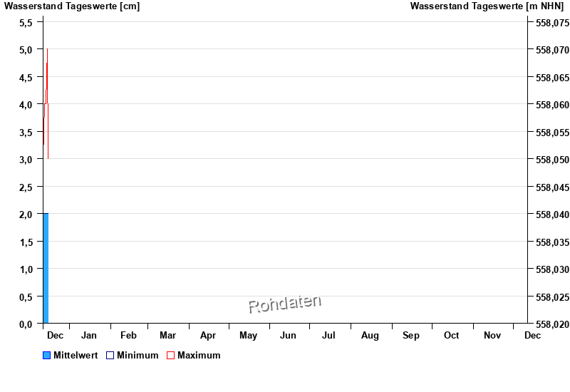This screenshot has width=570, height=392.
Task: Click the red maximum line on the chart
Action: click(x=47, y=71)
